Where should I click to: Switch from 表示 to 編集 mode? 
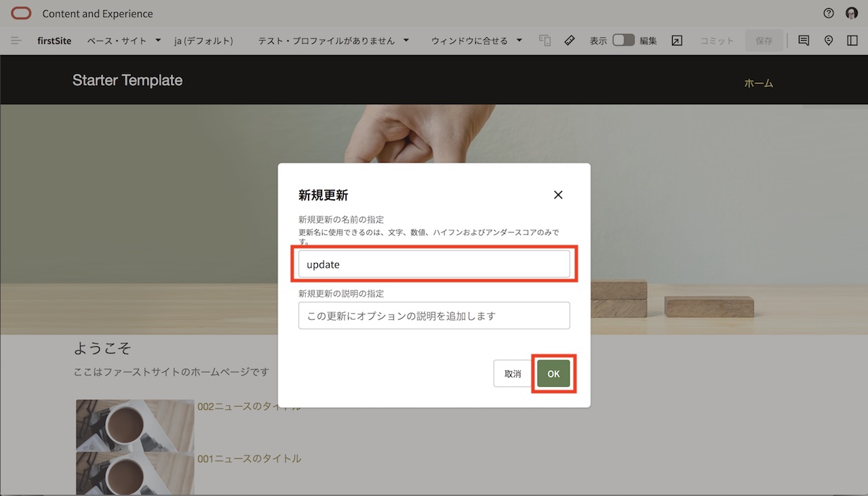click(623, 40)
